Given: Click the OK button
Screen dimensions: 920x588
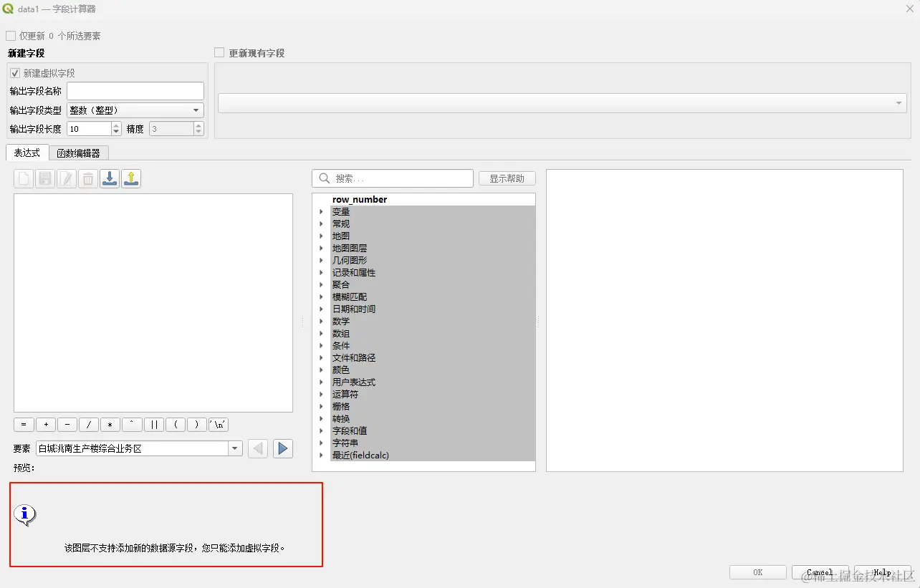Looking at the screenshot, I should pyautogui.click(x=758, y=572).
